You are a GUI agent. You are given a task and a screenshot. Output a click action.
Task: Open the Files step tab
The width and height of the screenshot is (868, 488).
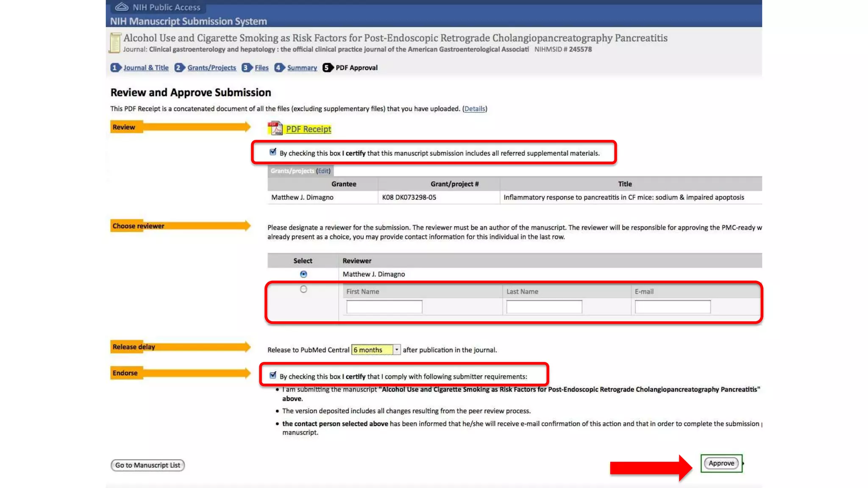262,68
